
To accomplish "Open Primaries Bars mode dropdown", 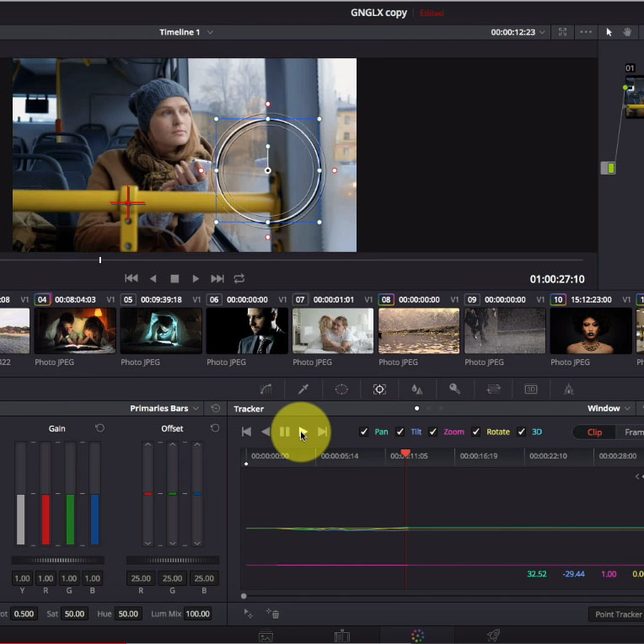I will [x=164, y=408].
